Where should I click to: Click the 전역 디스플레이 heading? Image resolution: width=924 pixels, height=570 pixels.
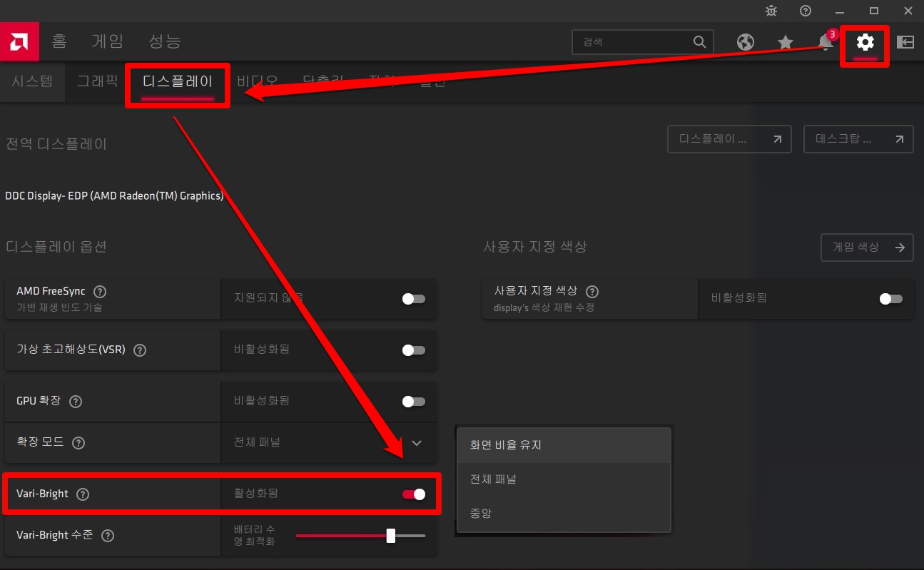pos(56,144)
